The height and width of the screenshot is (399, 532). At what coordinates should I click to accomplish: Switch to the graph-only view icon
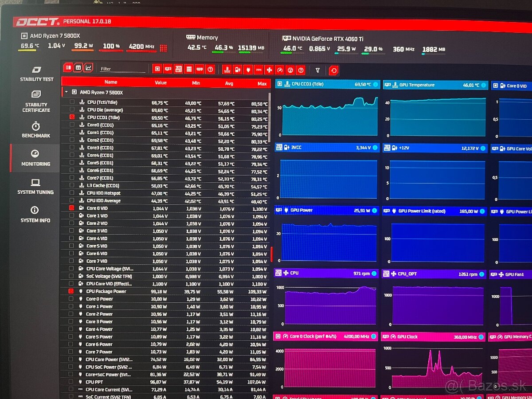(x=89, y=68)
